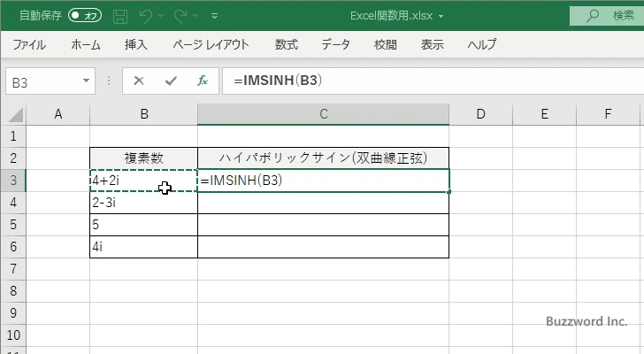Select row 10 header
Image resolution: width=644 pixels, height=354 pixels.
13,335
